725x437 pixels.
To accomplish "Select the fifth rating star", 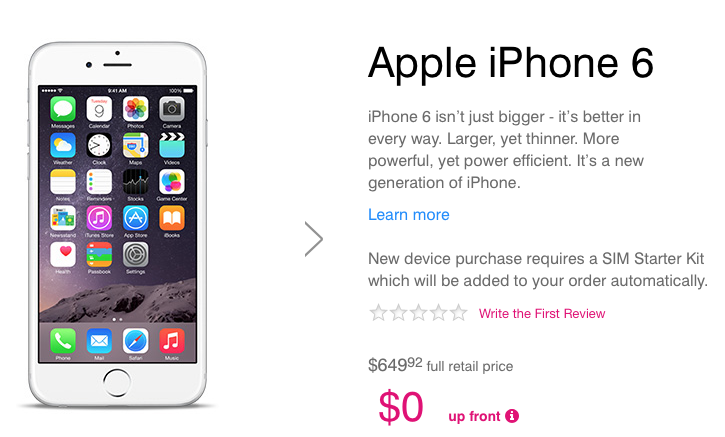I will tap(459, 313).
